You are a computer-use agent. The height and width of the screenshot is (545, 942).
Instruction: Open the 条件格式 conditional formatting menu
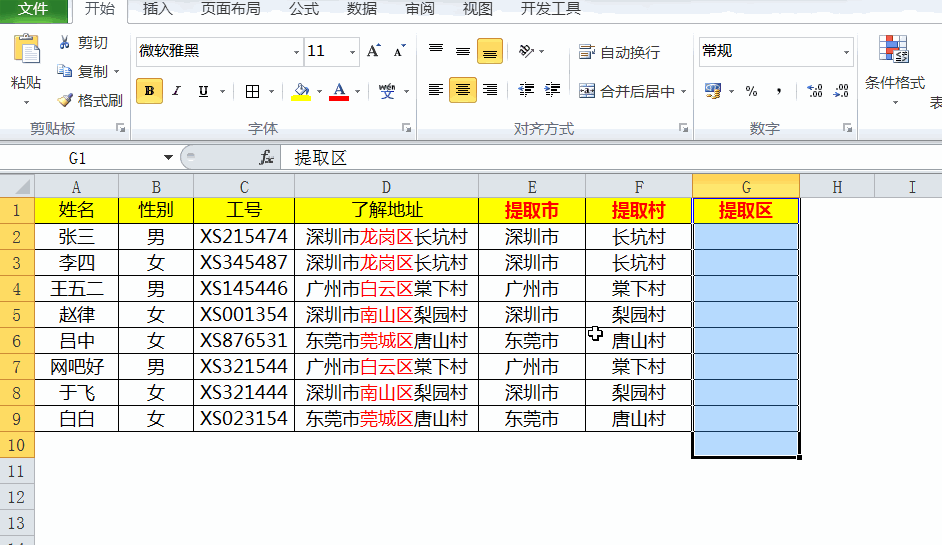pyautogui.click(x=895, y=69)
